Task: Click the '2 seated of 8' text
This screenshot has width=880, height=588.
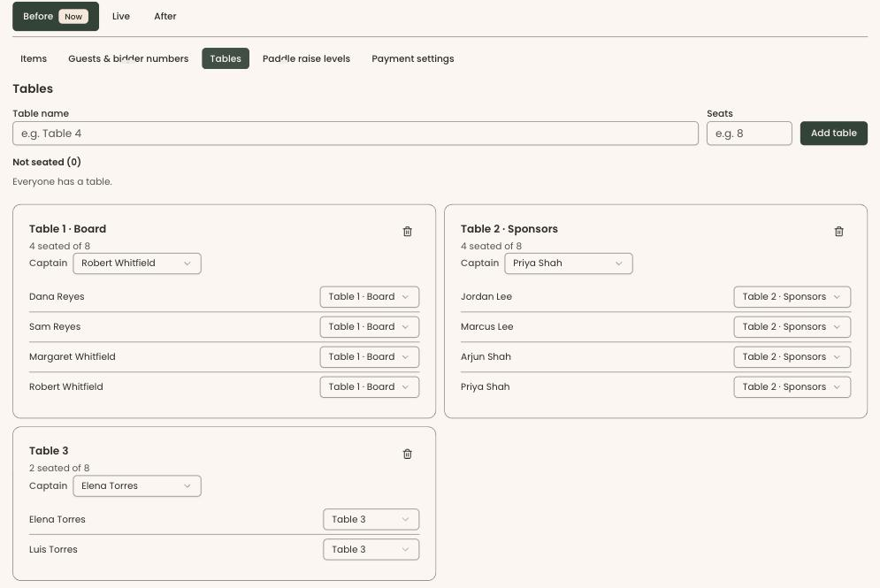Action: click(59, 468)
